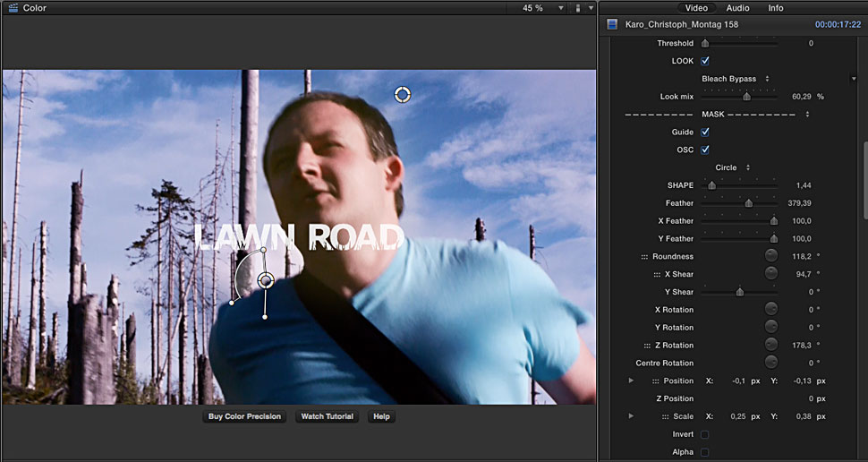Image resolution: width=868 pixels, height=462 pixels.
Task: Click the Watch Tutorial button
Action: [x=327, y=416]
